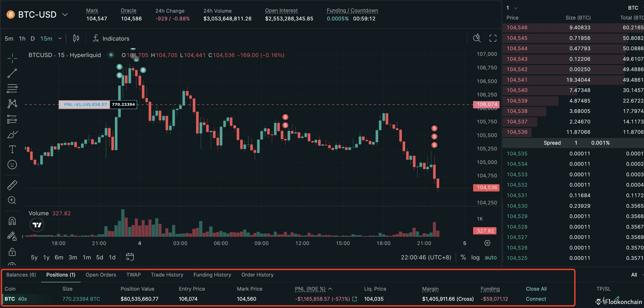Click the PNL position line label

pos(84,104)
